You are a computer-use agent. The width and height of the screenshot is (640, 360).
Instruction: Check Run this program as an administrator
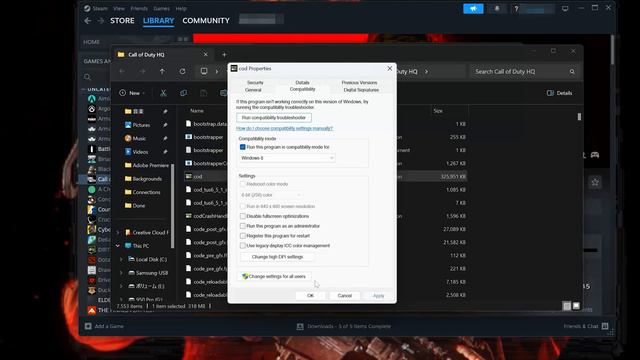click(242, 226)
